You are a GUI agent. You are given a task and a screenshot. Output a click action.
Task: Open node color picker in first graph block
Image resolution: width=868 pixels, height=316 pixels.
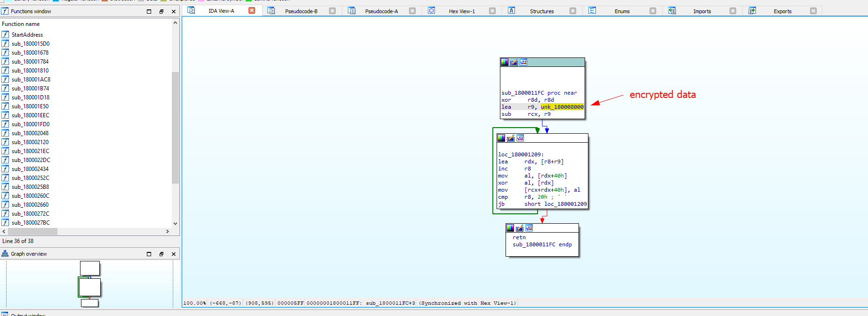point(505,62)
